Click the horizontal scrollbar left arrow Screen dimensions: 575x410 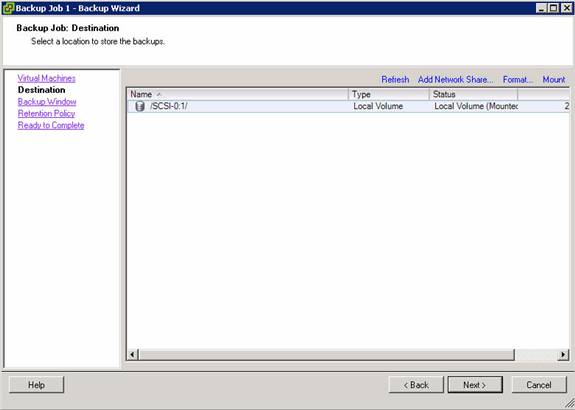(x=133, y=354)
